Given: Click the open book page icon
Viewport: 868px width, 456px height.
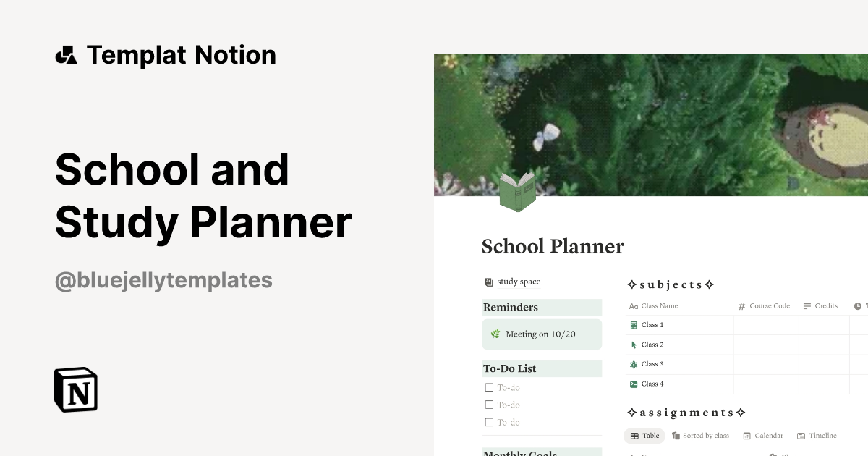Looking at the screenshot, I should coord(518,192).
